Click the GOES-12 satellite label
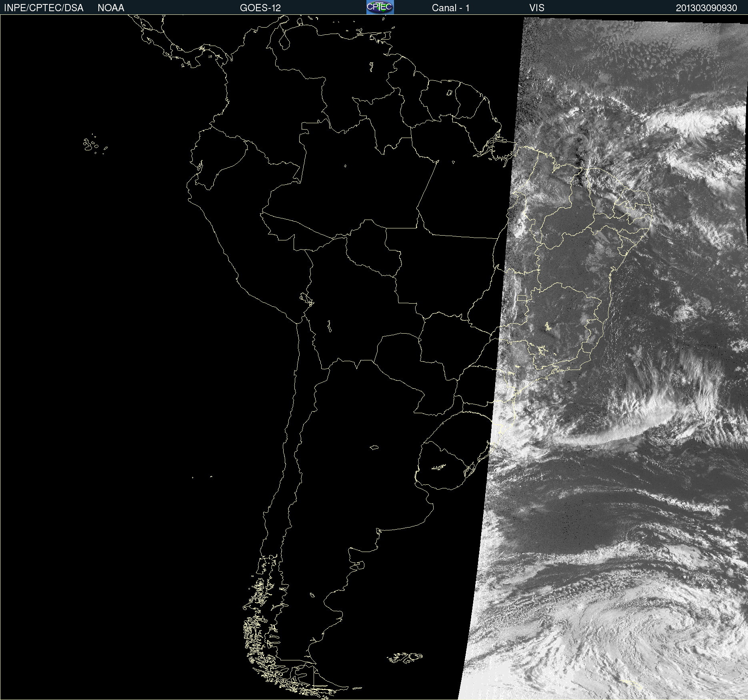748x700 pixels. tap(260, 8)
